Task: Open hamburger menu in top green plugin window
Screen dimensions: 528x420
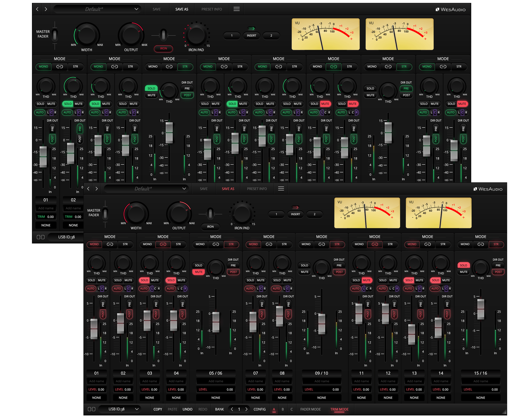Action: (x=237, y=9)
